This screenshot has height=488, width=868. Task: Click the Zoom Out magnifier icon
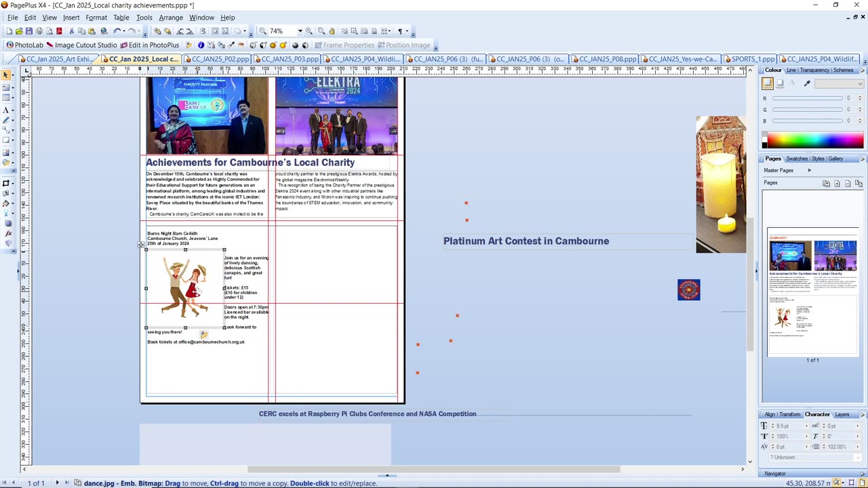coord(263,31)
